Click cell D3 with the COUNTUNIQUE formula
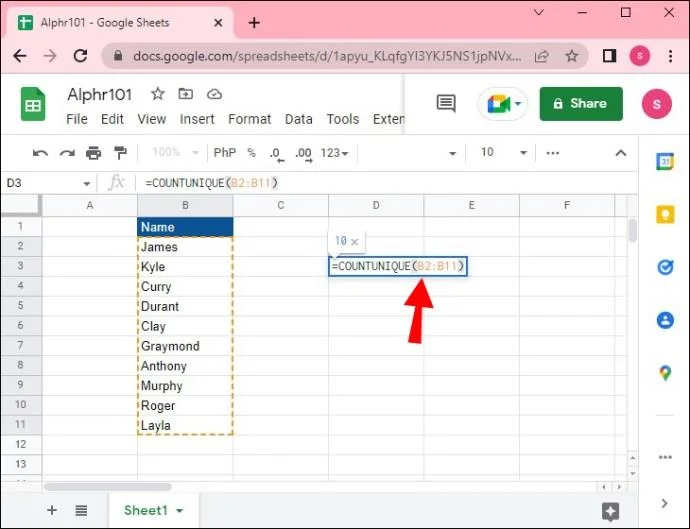This screenshot has height=529, width=690. [398, 266]
